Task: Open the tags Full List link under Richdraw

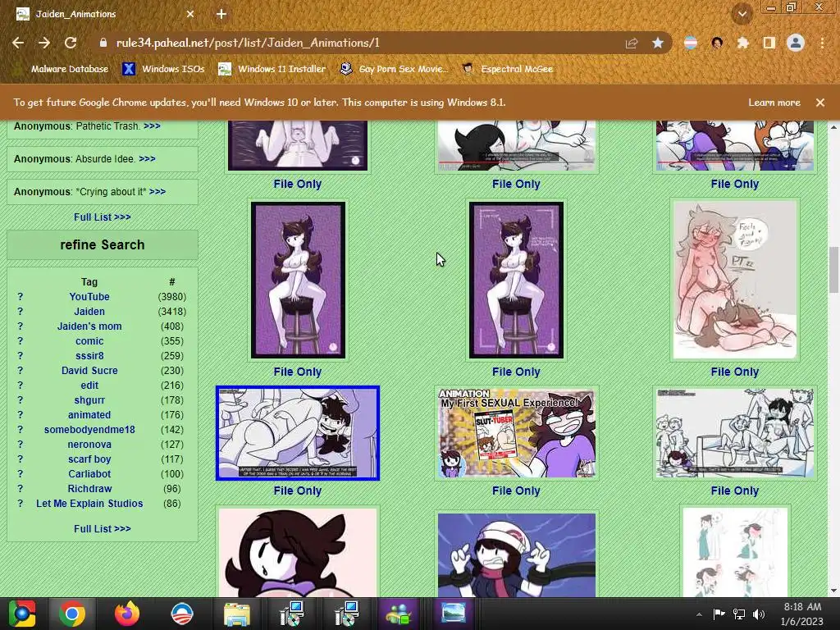Action: 103,529
